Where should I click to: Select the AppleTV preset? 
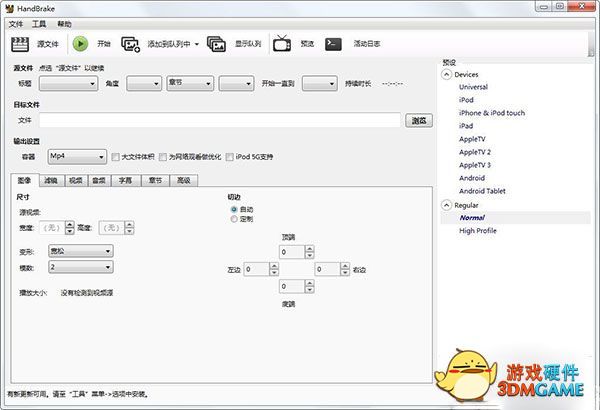click(x=472, y=139)
